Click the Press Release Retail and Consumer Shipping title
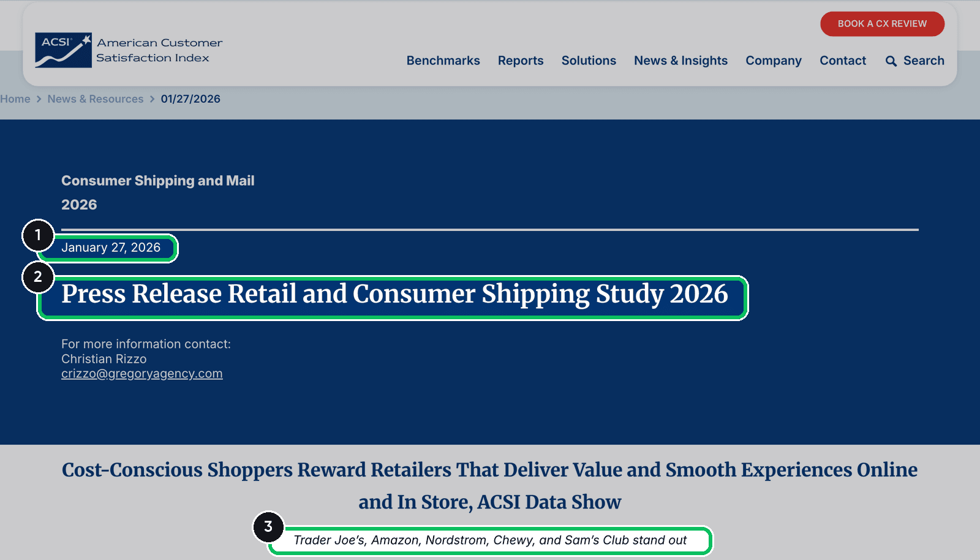 tap(394, 295)
